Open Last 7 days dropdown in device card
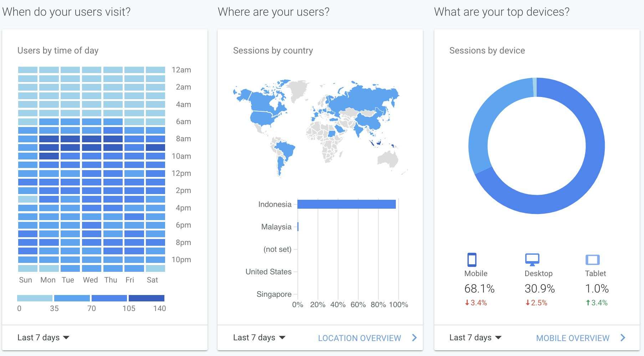 [x=475, y=337]
